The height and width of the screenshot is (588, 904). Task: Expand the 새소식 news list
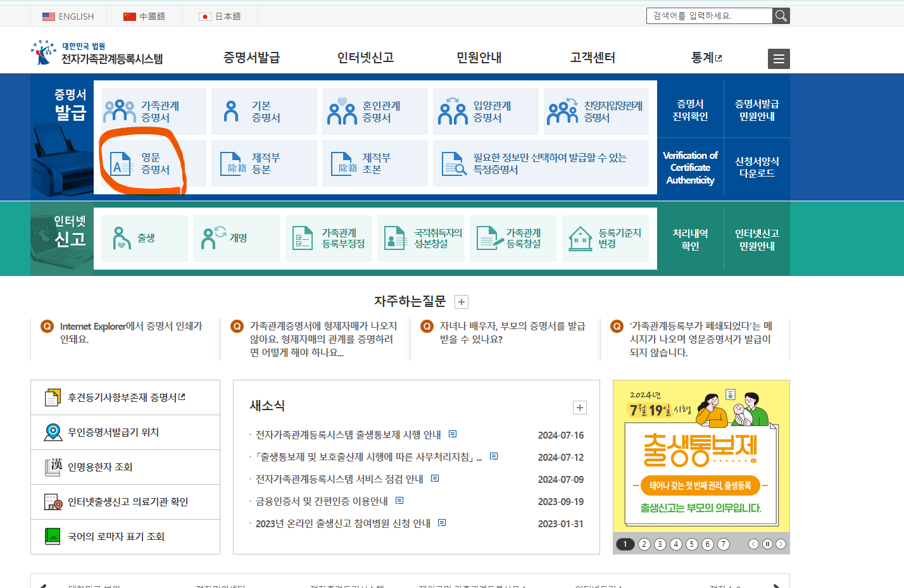click(x=579, y=407)
